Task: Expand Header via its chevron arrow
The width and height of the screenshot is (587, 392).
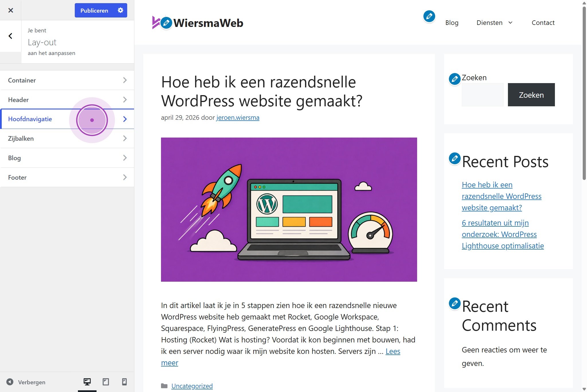Action: (125, 100)
